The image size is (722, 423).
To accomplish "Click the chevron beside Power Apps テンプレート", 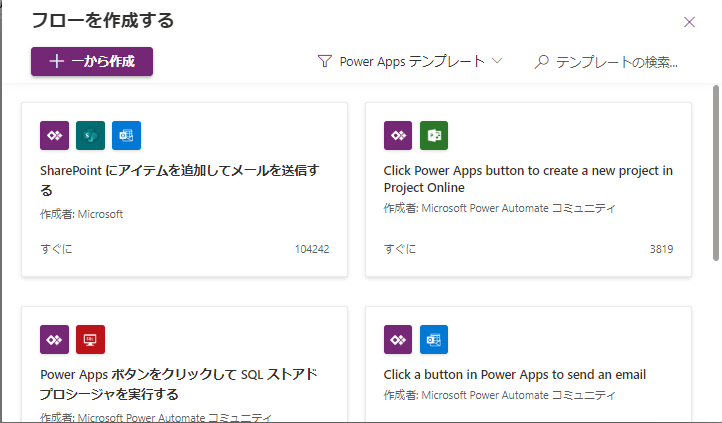I will tap(497, 60).
